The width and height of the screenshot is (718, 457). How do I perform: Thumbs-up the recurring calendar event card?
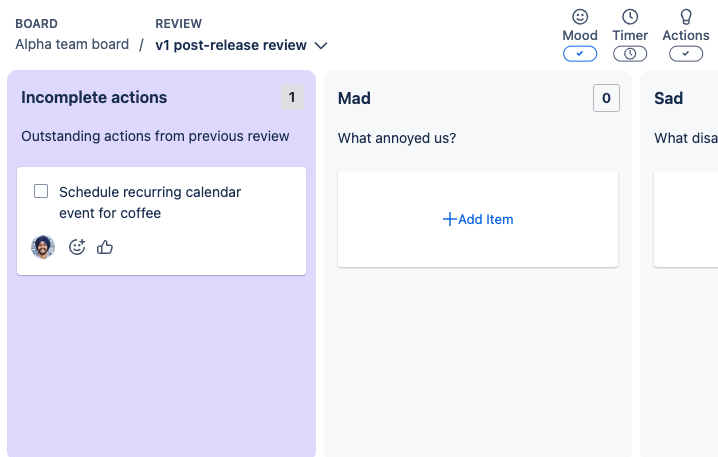coord(105,247)
